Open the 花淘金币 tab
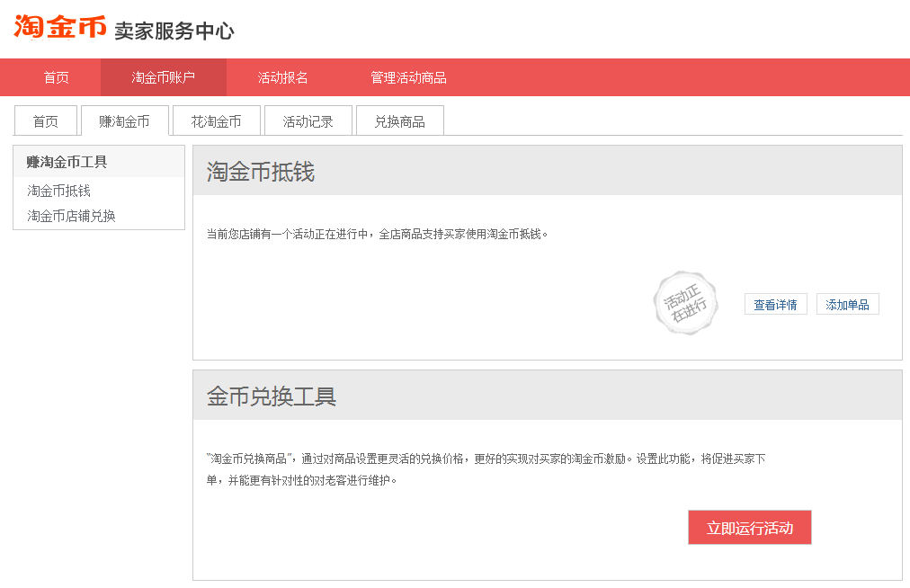This screenshot has height=588, width=910. [x=217, y=120]
